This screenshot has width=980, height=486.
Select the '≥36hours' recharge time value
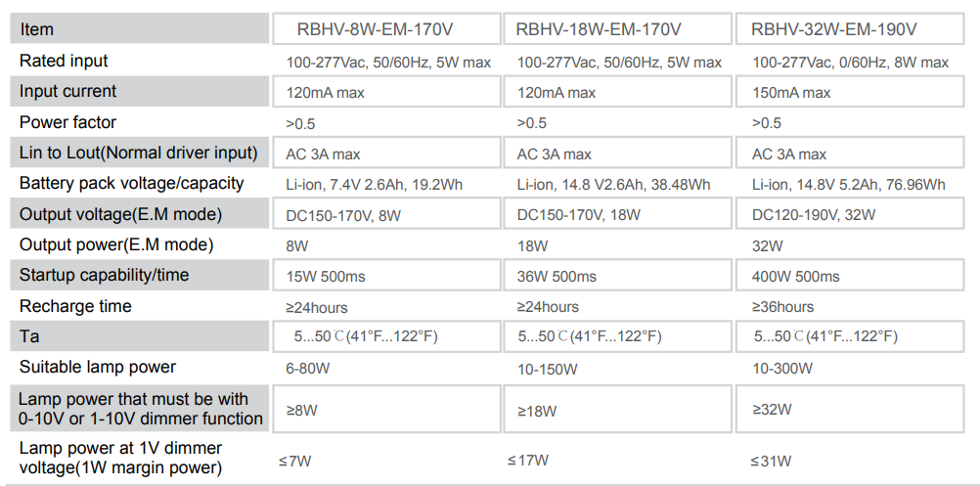click(781, 307)
